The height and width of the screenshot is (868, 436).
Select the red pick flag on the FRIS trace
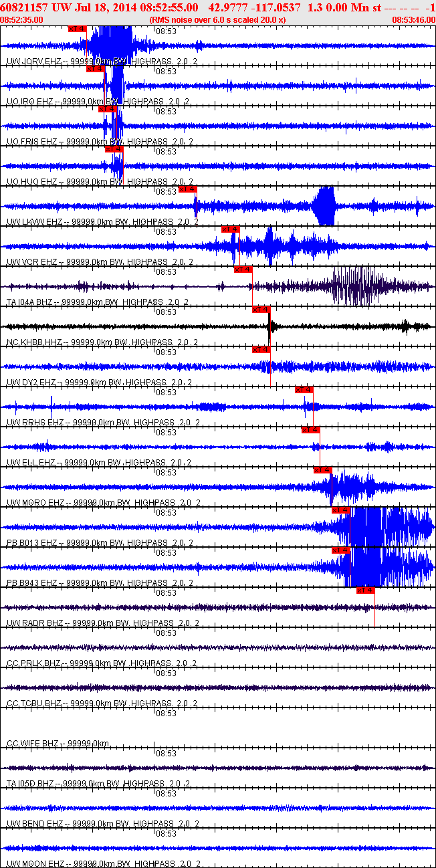pos(108,109)
